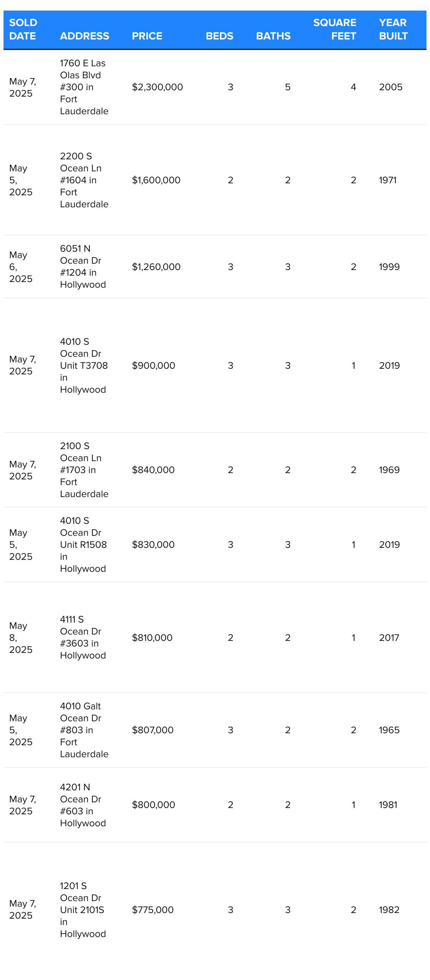Open the 4010 Galt Ocean Dr #803 entry
430x980 pixels.
click(x=84, y=730)
